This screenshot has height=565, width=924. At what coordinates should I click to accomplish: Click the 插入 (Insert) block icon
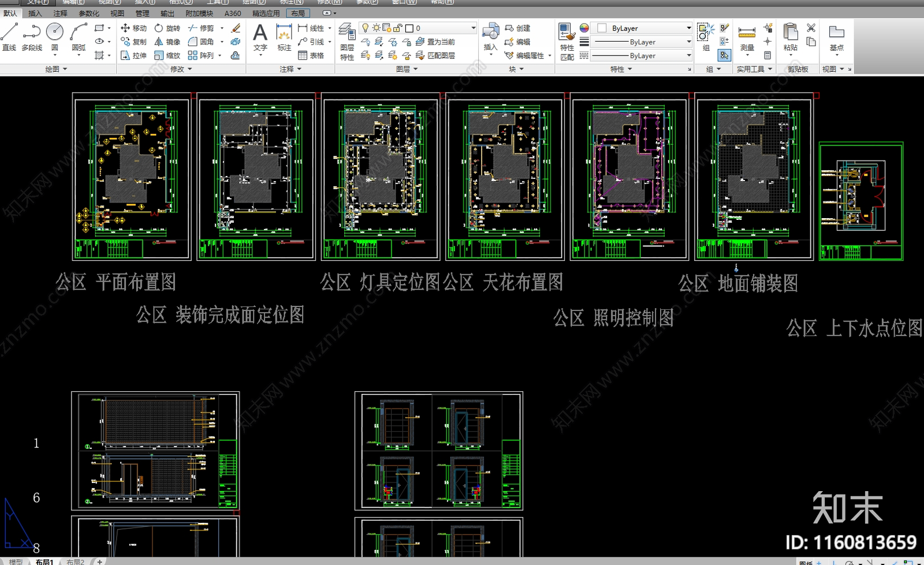click(x=490, y=38)
